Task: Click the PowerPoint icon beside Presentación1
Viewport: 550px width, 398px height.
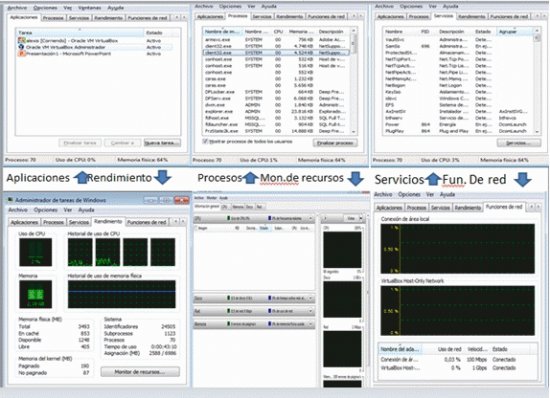Action: click(21, 53)
